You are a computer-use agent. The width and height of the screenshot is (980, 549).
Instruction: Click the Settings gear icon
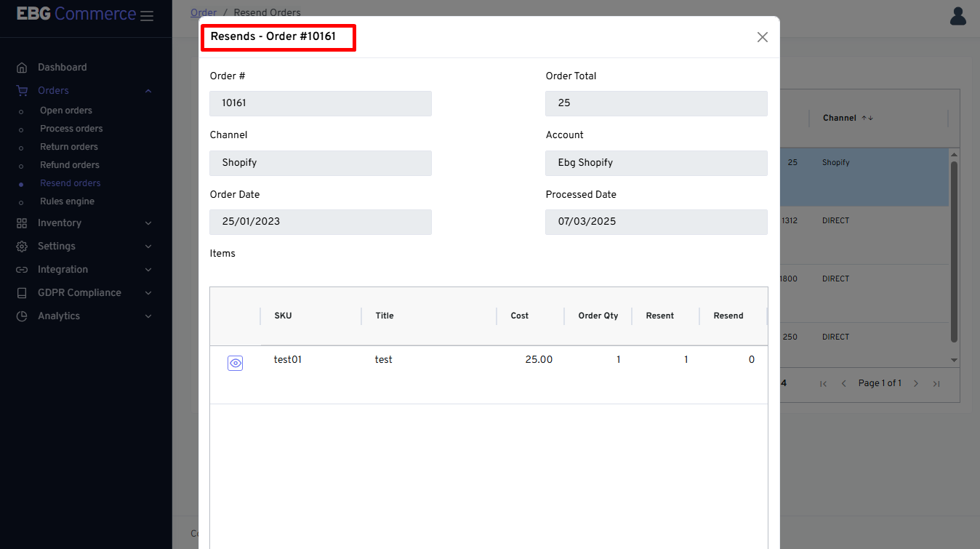click(x=22, y=247)
